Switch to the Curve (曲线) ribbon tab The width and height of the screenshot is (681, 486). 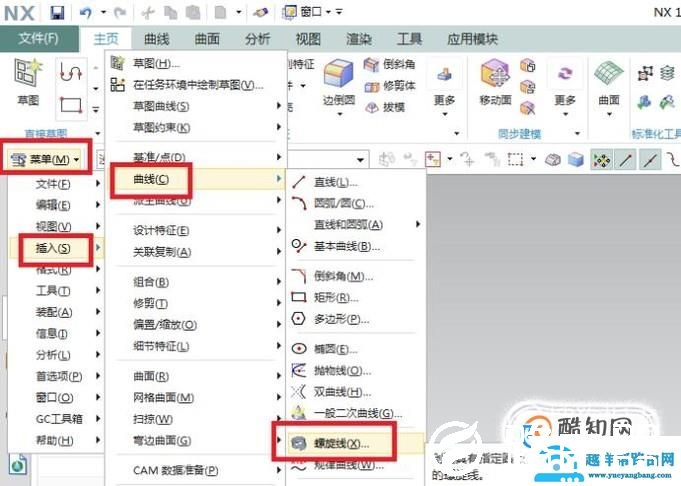[157, 39]
